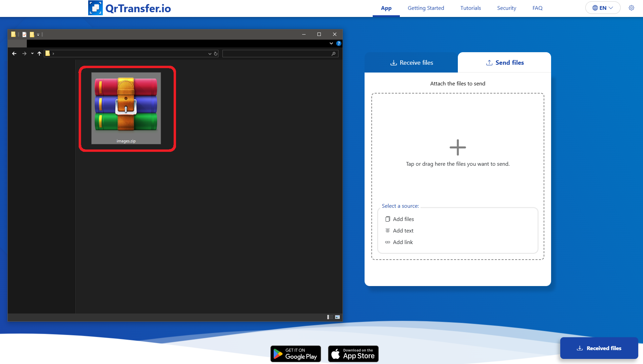Choose Add text source
The height and width of the screenshot is (364, 643).
tap(399, 230)
